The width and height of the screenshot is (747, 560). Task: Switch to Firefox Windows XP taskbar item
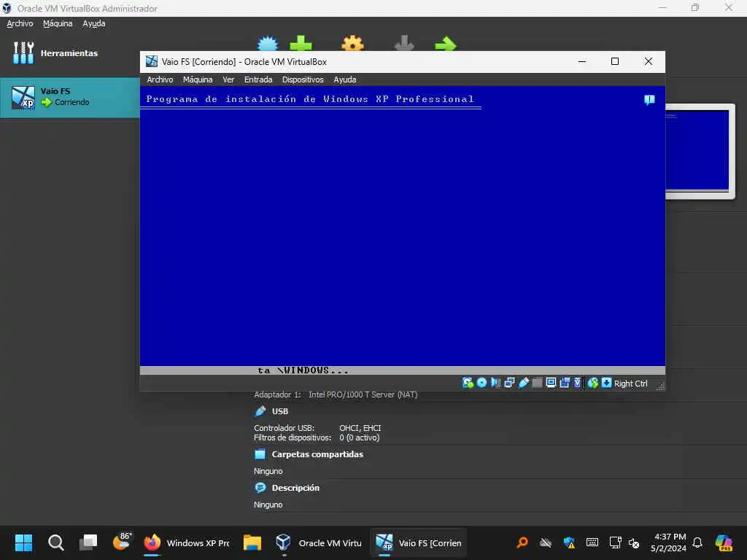point(186,542)
